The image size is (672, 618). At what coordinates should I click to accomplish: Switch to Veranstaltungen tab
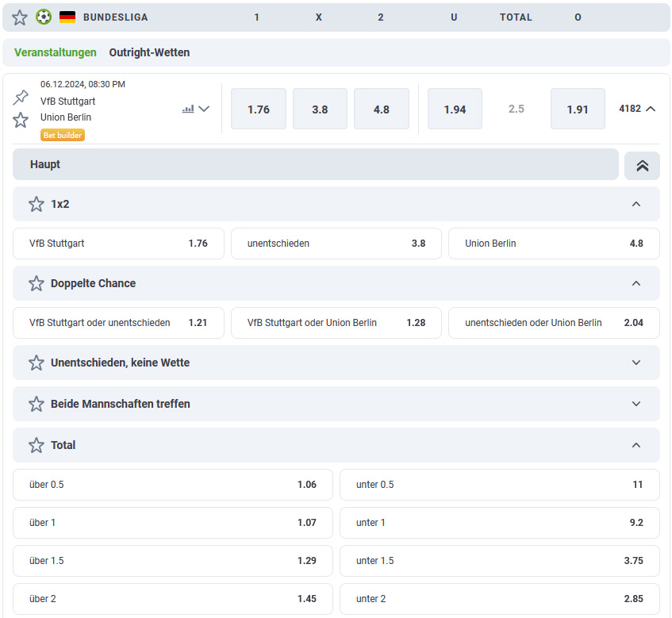(x=56, y=52)
